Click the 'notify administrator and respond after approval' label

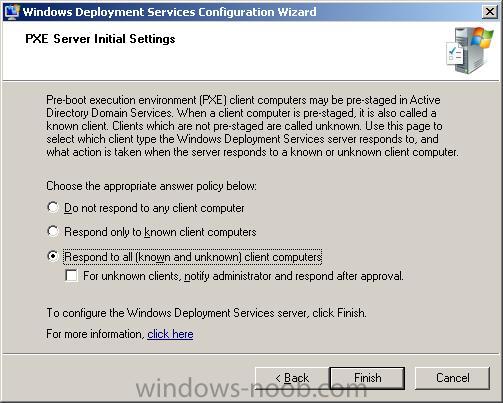[243, 276]
